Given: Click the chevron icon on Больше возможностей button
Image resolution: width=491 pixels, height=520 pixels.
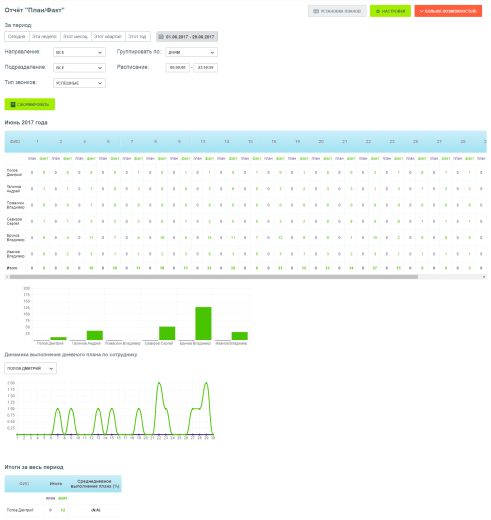Looking at the screenshot, I should pyautogui.click(x=421, y=11).
